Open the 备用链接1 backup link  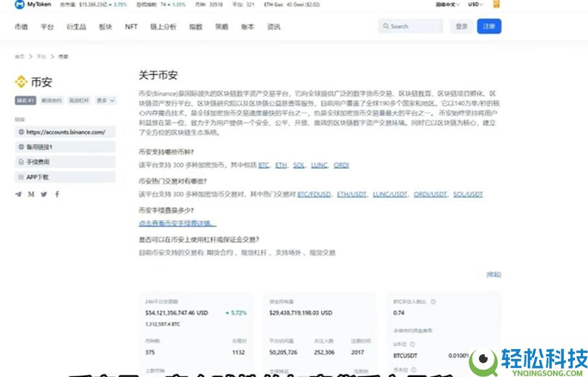pos(65,147)
